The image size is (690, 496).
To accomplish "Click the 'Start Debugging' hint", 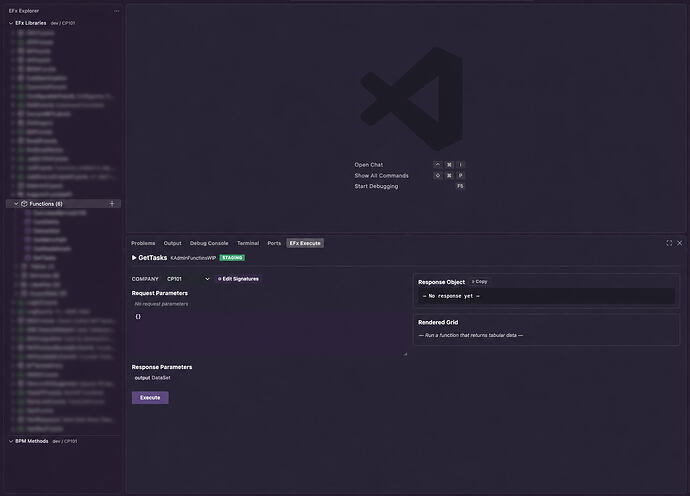I will click(376, 186).
